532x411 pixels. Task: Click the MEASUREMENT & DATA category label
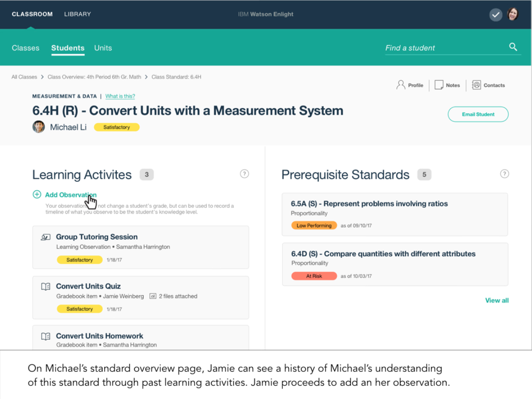(x=64, y=96)
